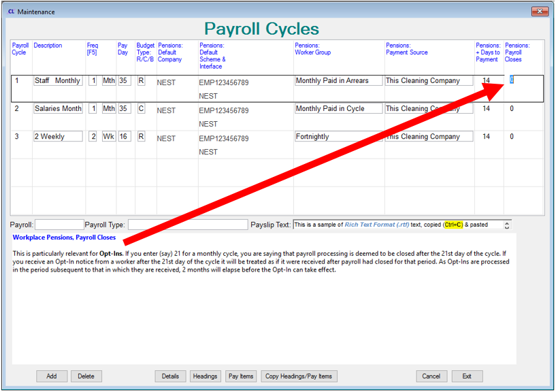Click the Headings button
The width and height of the screenshot is (556, 392).
205,376
